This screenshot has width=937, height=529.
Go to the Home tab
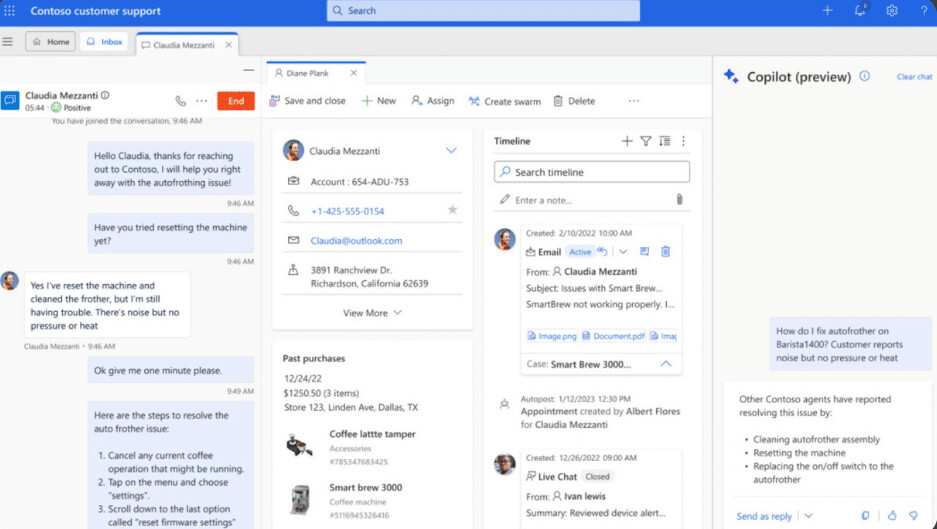pyautogui.click(x=51, y=42)
